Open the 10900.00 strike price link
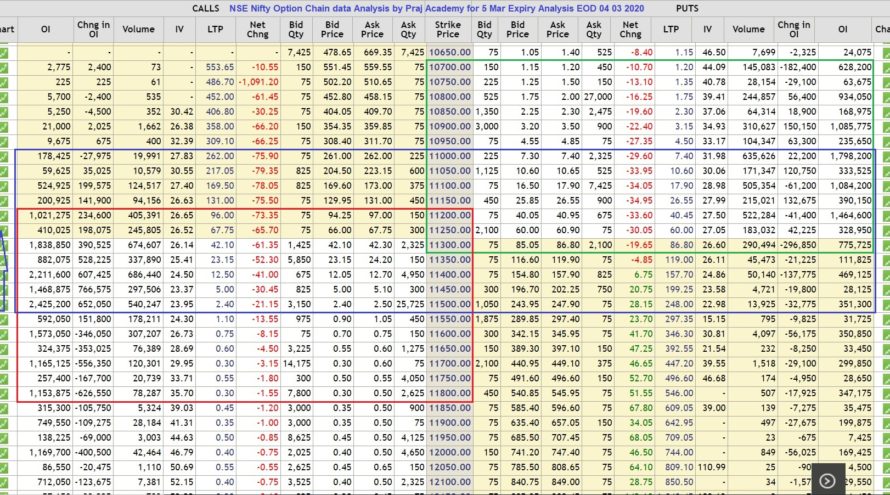 pos(450,127)
